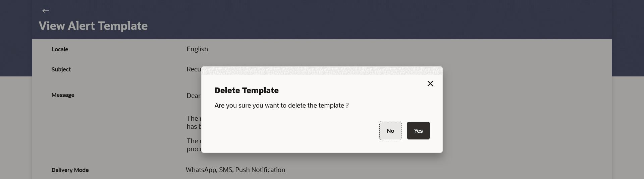Click the empty area inside the dialog left of No
The image size is (644, 179).
(295, 131)
